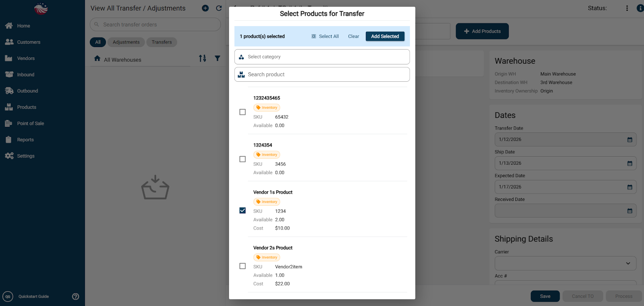
Task: Click Clear to deselect products
Action: (x=353, y=36)
